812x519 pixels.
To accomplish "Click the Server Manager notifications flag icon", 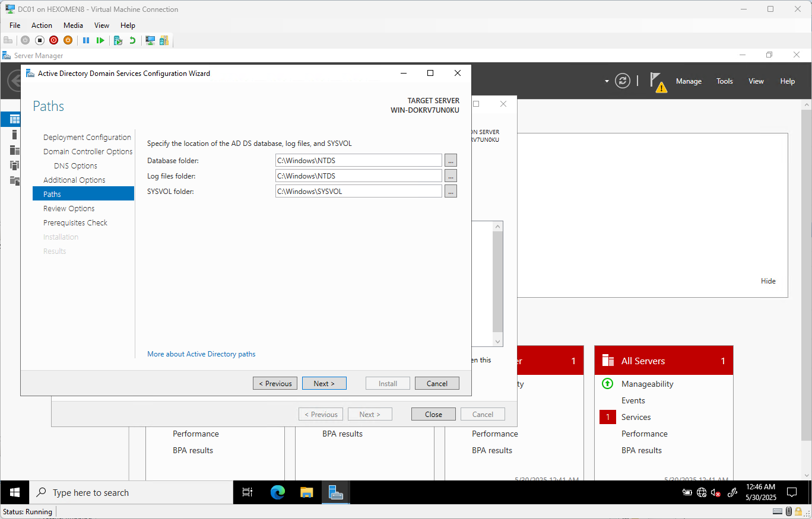I will [x=657, y=82].
